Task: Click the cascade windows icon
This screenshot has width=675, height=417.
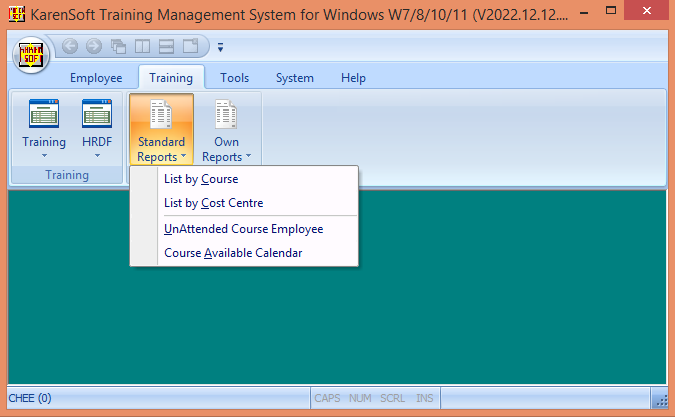Action: click(118, 46)
